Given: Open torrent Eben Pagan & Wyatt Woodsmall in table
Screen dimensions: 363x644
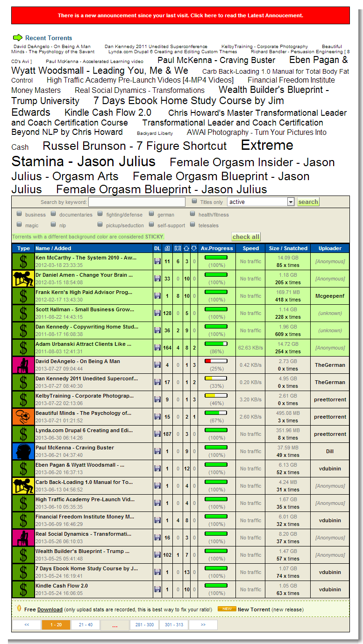Looking at the screenshot, I should 80,465.
